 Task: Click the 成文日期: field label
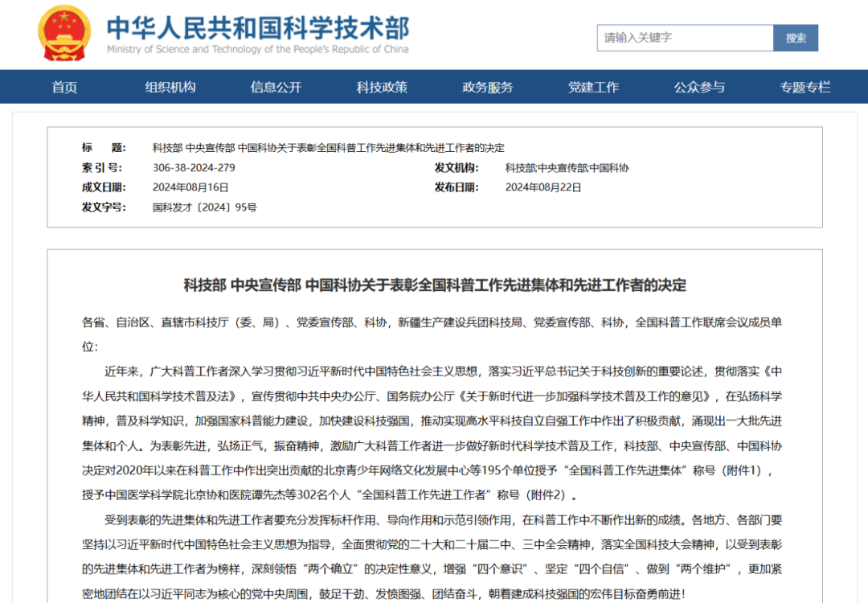coord(104,187)
